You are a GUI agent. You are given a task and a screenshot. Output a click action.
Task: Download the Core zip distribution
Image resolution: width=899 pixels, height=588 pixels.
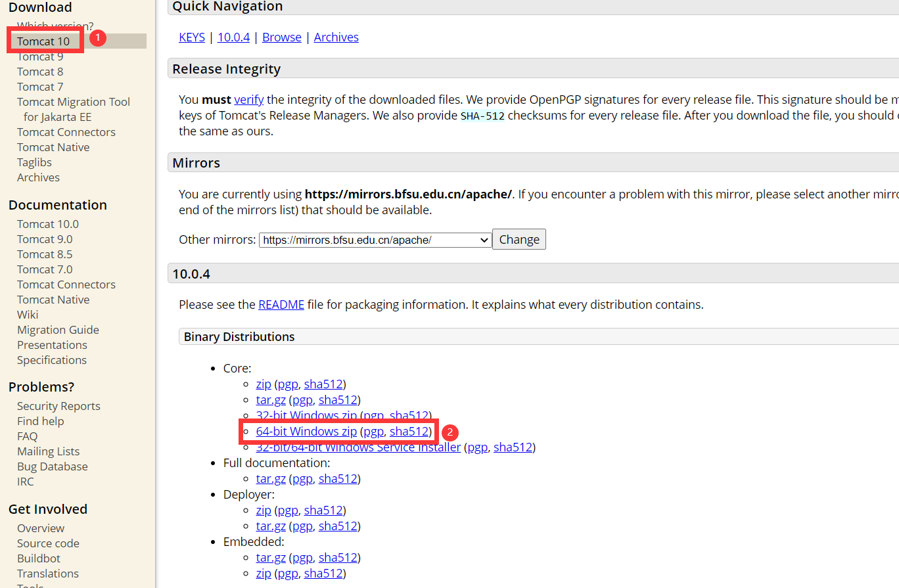pyautogui.click(x=264, y=384)
